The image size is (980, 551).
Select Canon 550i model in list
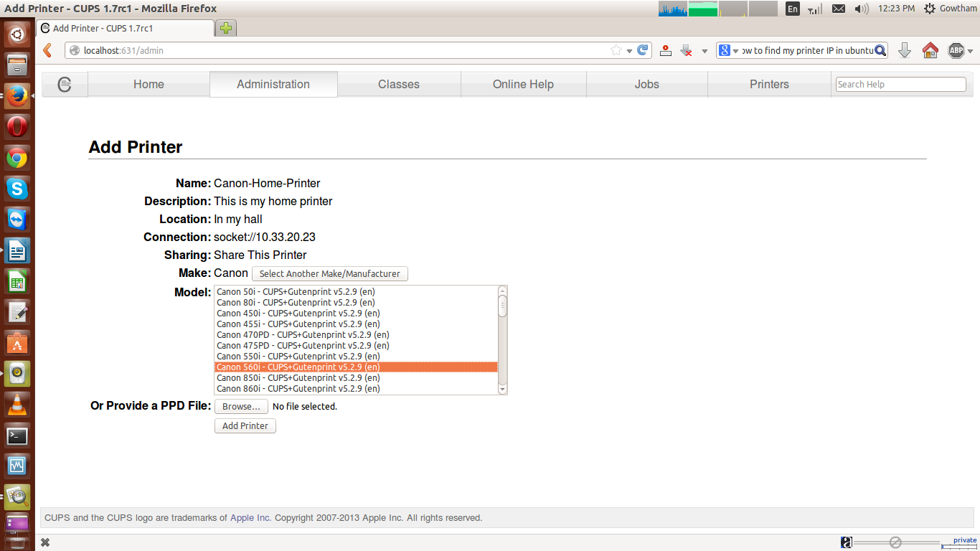pyautogui.click(x=356, y=356)
